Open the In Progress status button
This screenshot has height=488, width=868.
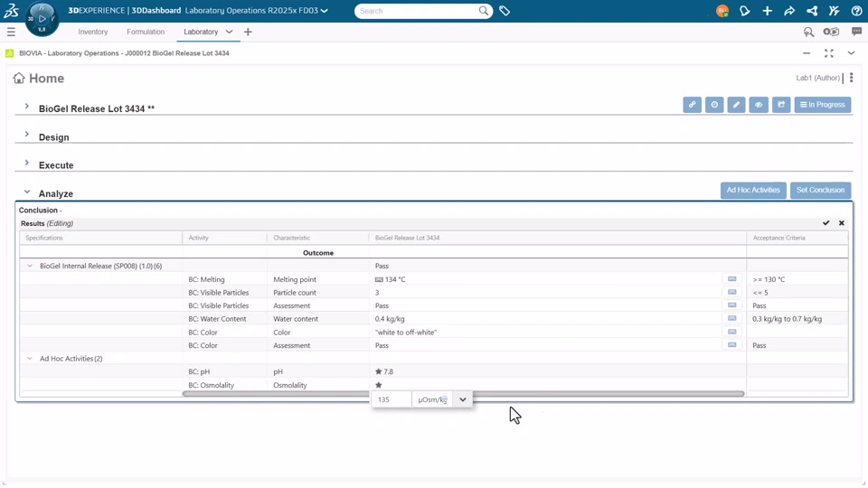823,105
